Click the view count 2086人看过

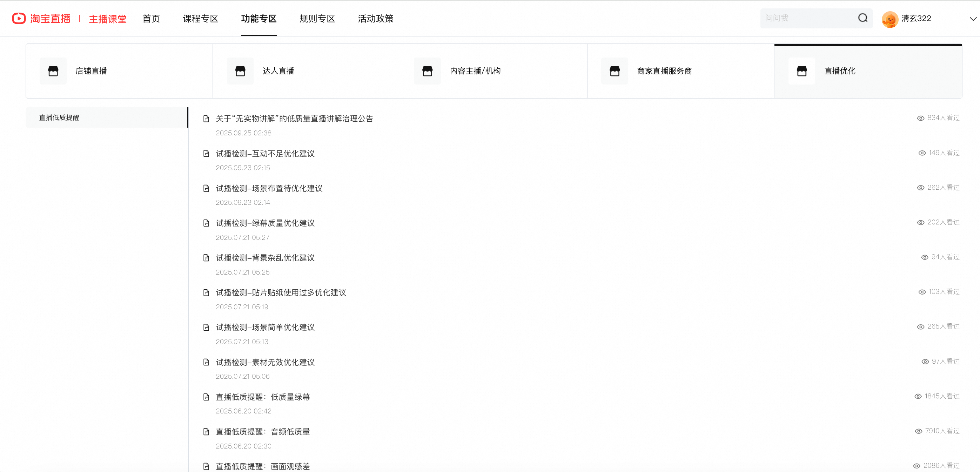click(941, 466)
